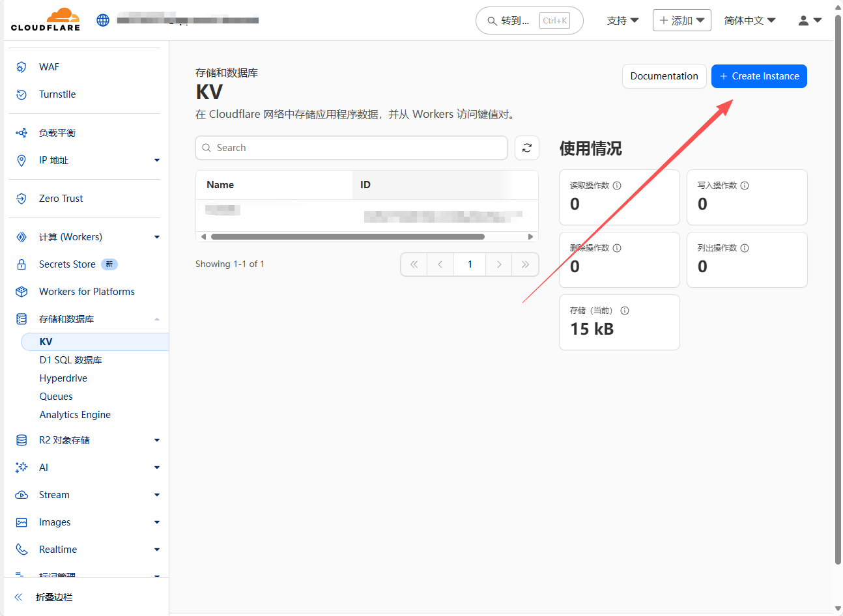The image size is (843, 616).
Task: Click the table scrollbar left arrow
Action: (203, 237)
